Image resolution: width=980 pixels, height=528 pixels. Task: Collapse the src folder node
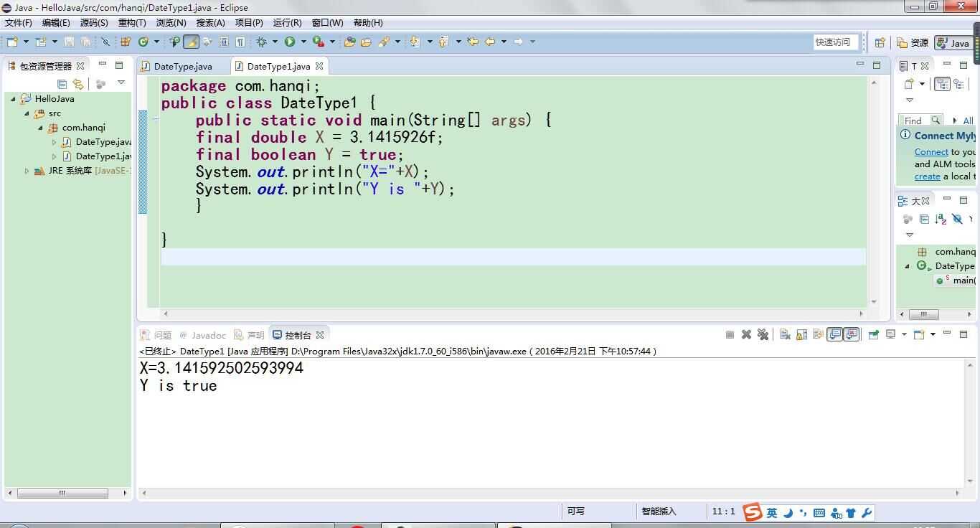27,113
